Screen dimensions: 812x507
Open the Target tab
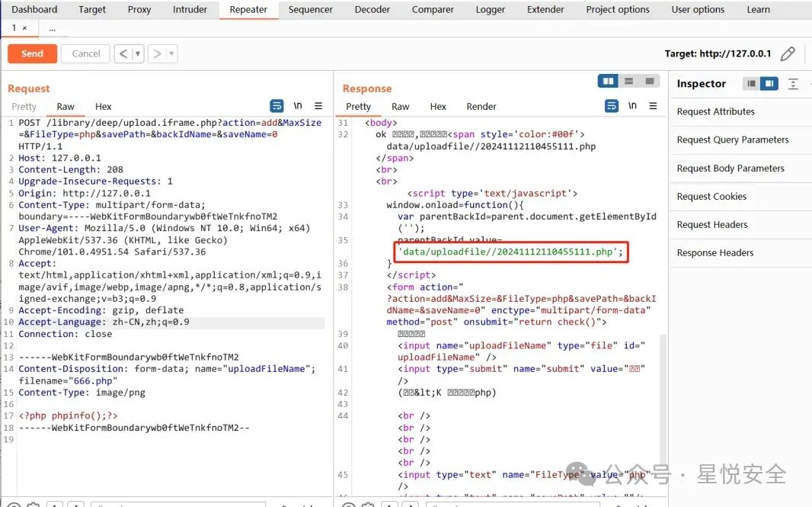click(x=92, y=9)
